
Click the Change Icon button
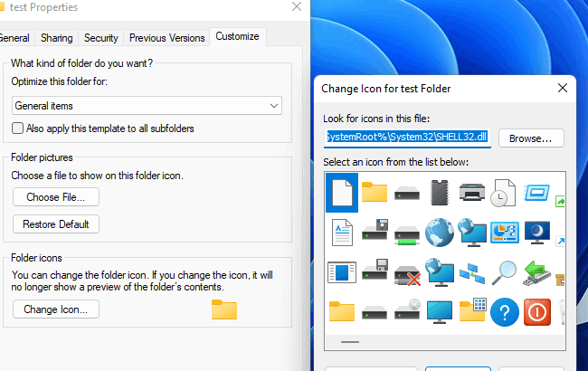(x=56, y=309)
